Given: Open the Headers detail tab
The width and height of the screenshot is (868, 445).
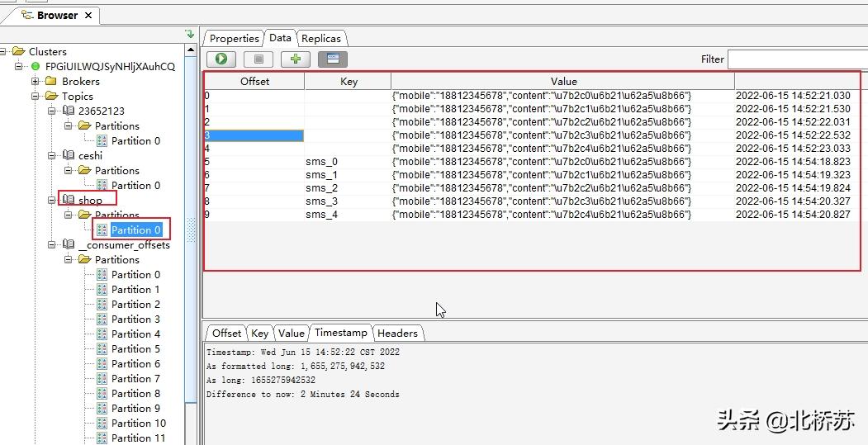Looking at the screenshot, I should [x=397, y=334].
